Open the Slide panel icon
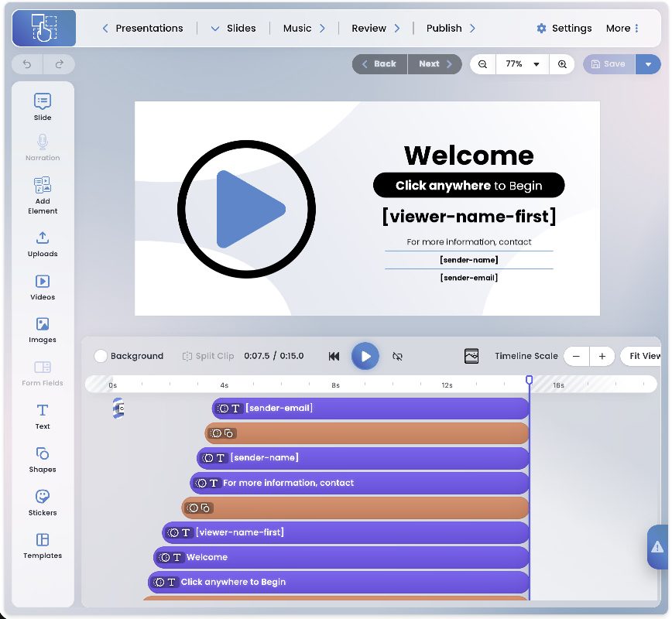672x619 pixels. 43,101
